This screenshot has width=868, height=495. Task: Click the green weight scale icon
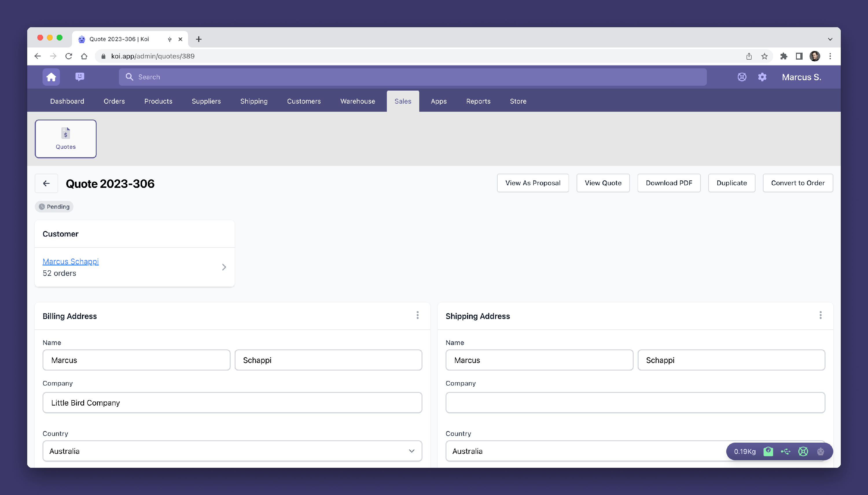point(768,452)
